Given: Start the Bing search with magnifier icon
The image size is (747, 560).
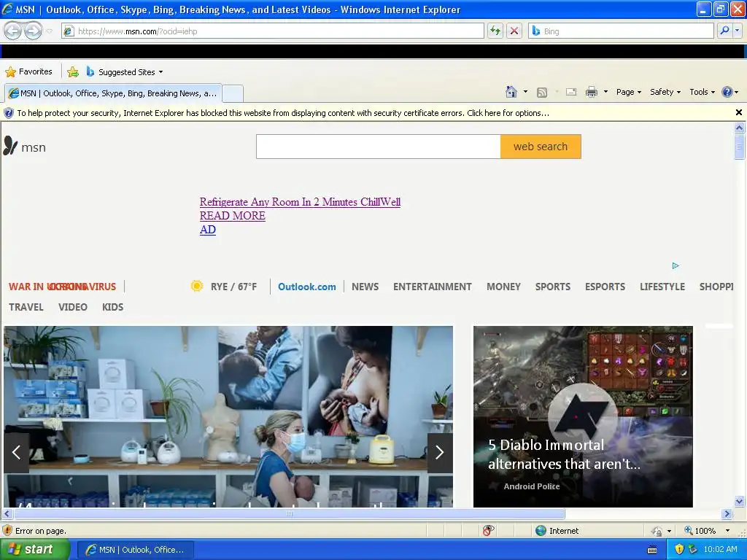Looking at the screenshot, I should point(724,31).
